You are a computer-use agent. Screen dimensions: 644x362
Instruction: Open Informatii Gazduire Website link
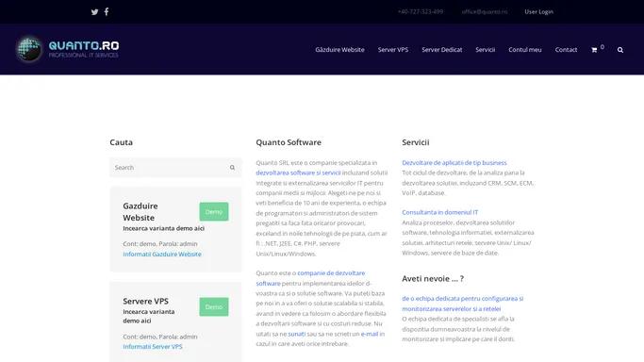(x=162, y=254)
